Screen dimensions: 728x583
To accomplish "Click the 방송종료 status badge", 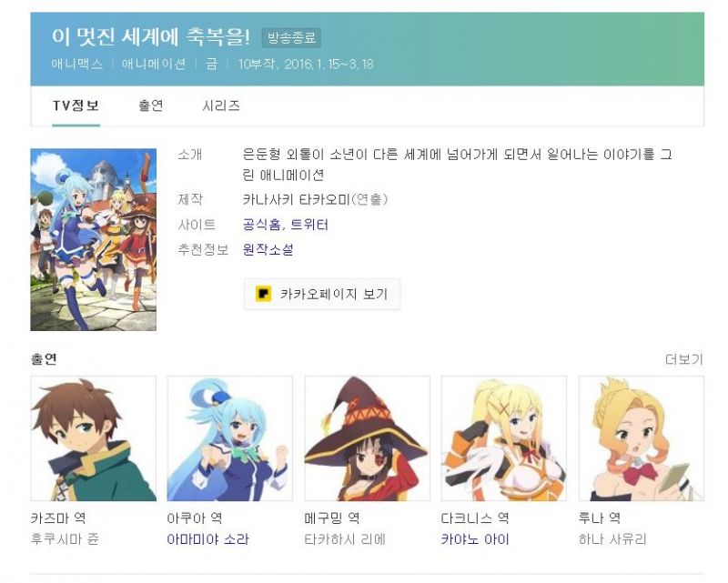I will pos(291,37).
